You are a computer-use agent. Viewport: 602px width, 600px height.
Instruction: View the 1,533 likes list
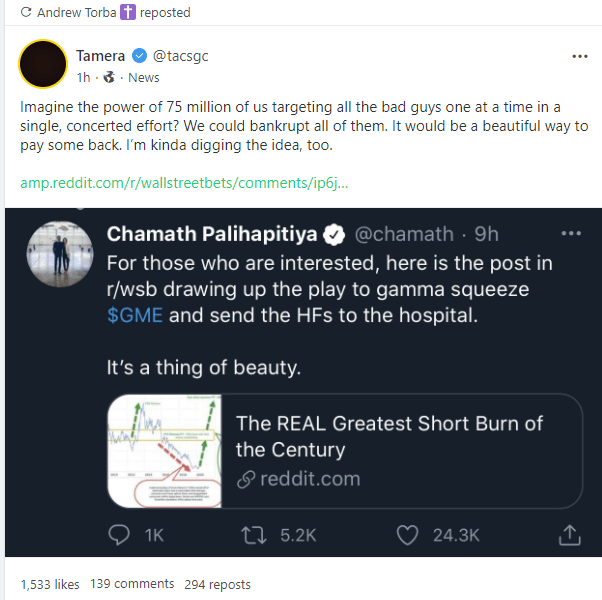pos(49,584)
